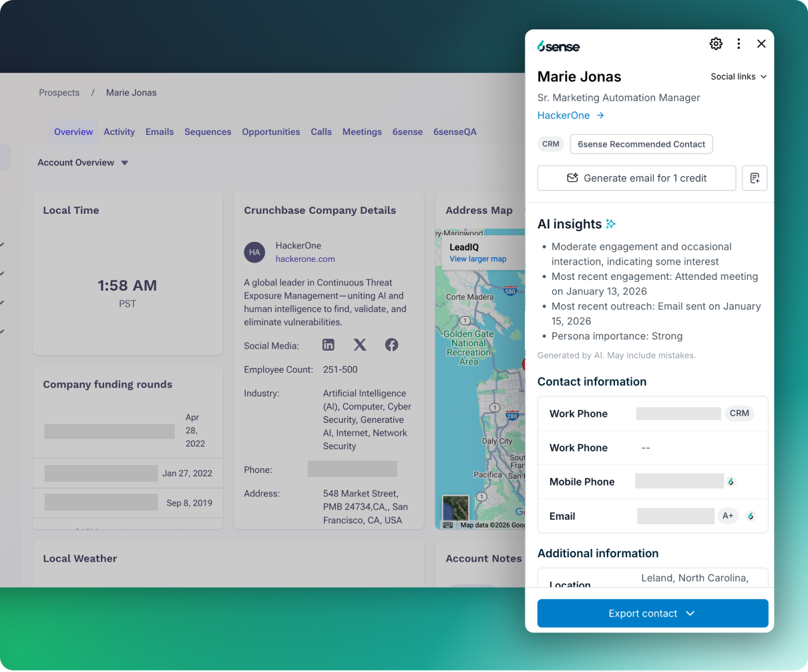Click Sr. Marketing Automation Manager title
Image resolution: width=808 pixels, height=672 pixels.
618,98
